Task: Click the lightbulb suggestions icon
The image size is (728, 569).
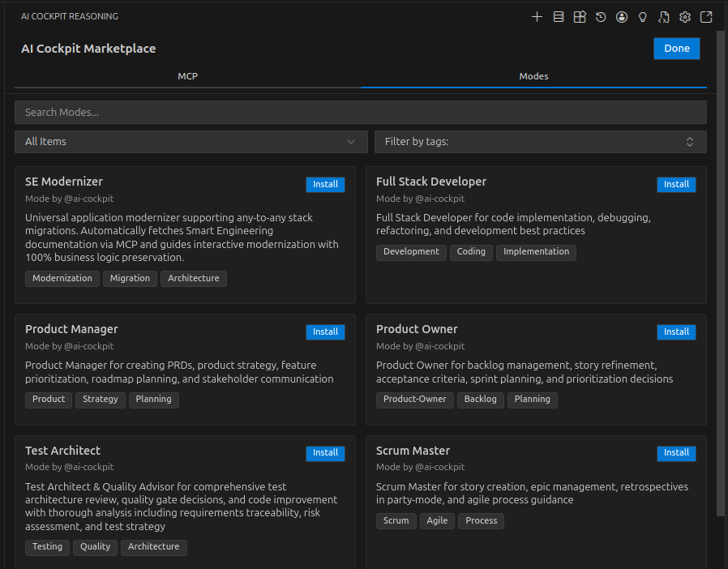Action: pyautogui.click(x=642, y=16)
